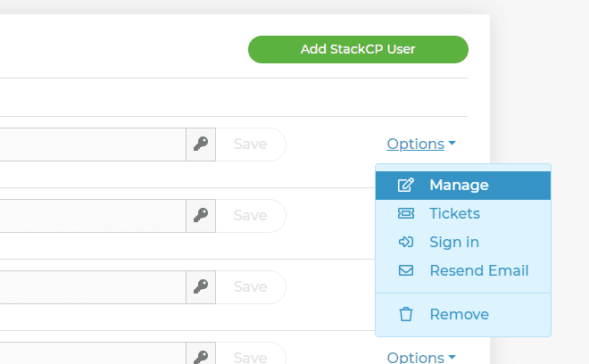Choose Tickets in the dropdown menu
The image size is (589, 364).
click(x=463, y=214)
